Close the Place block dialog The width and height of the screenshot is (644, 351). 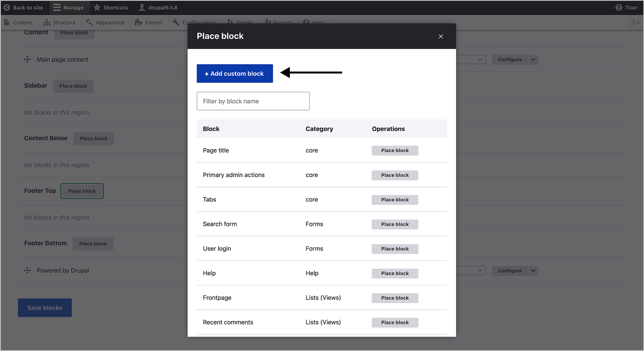441,36
